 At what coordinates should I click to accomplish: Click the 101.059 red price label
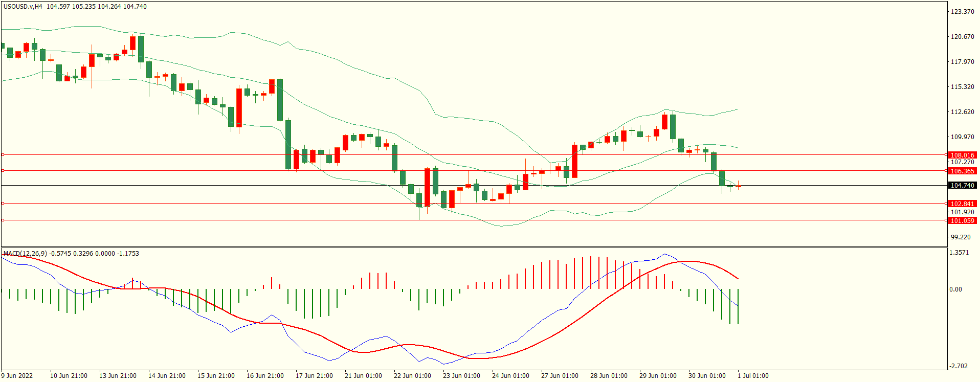coord(962,220)
